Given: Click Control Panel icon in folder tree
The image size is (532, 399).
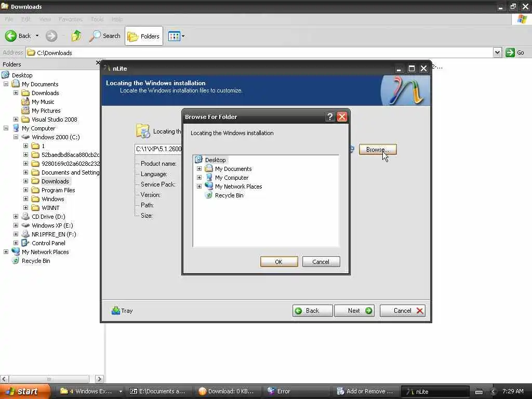Looking at the screenshot, I should coord(25,243).
